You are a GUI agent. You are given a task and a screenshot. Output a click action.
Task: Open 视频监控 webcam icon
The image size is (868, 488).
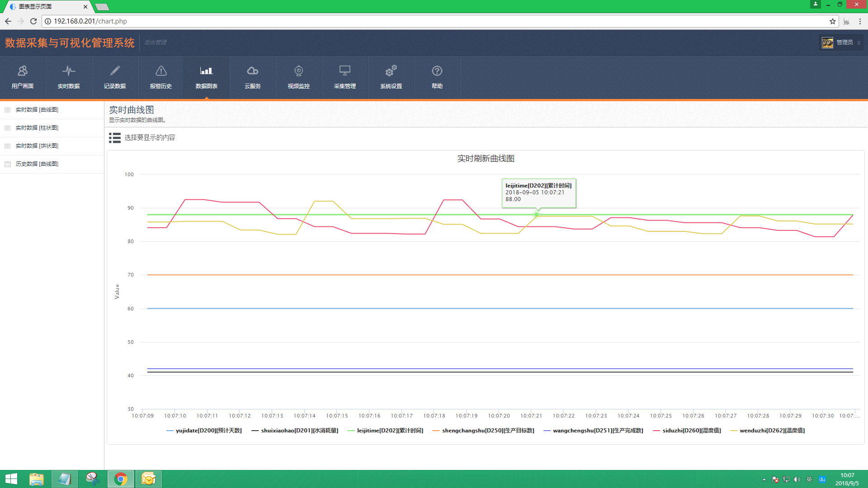(x=299, y=71)
